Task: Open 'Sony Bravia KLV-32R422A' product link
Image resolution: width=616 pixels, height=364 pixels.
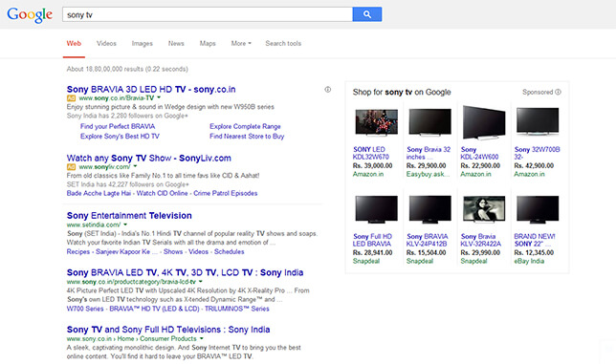Action: coord(481,240)
